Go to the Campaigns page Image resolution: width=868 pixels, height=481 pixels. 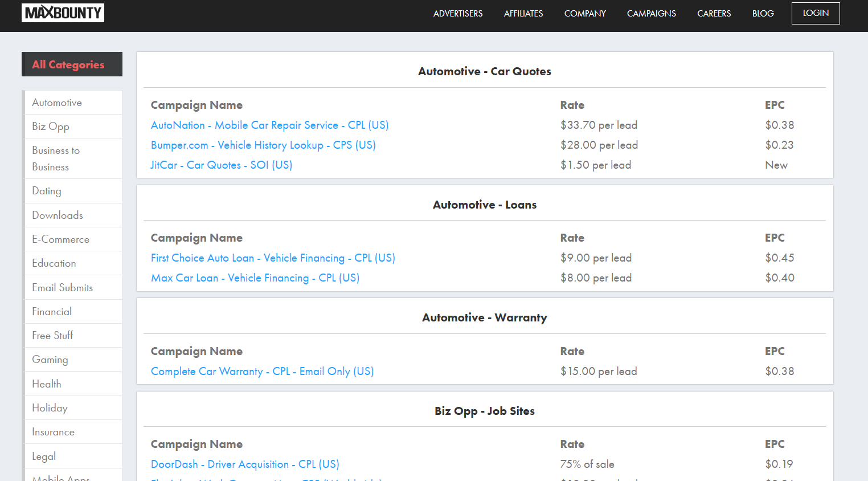point(651,13)
